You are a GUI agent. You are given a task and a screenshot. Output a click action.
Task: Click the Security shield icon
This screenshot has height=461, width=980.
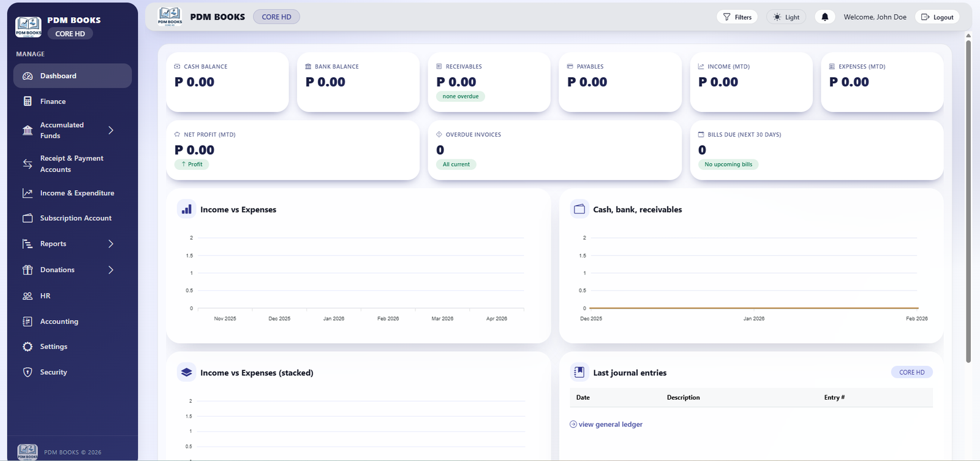[x=28, y=372]
